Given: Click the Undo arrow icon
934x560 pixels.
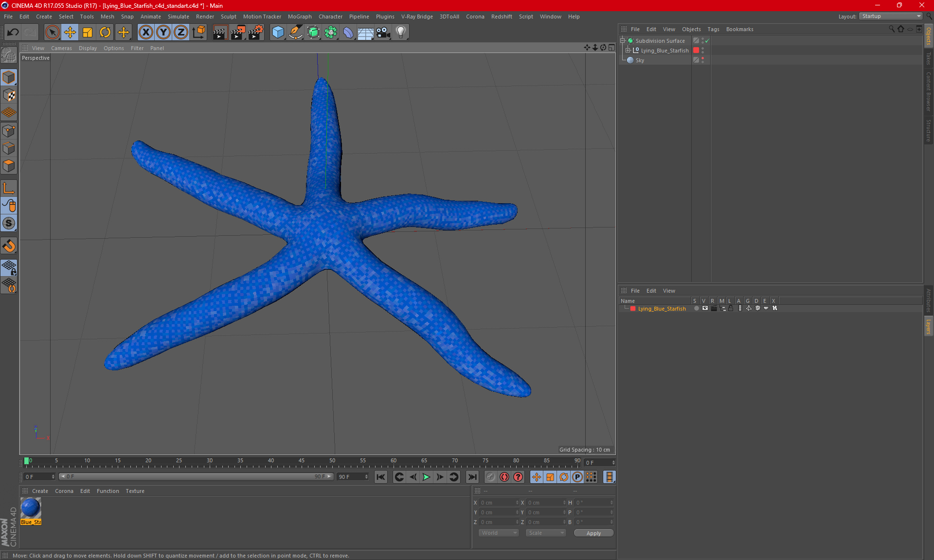Looking at the screenshot, I should point(13,33).
